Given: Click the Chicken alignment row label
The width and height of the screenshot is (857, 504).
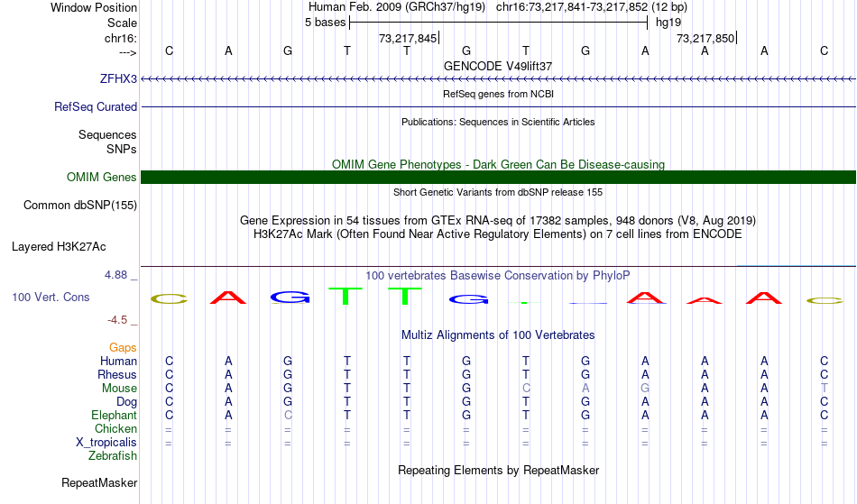Looking at the screenshot, I should [x=115, y=428].
